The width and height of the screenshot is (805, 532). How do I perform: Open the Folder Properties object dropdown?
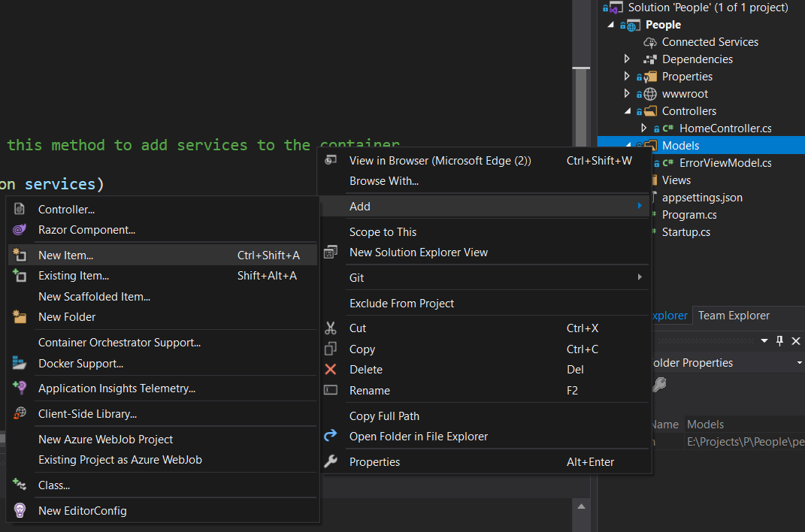[799, 363]
